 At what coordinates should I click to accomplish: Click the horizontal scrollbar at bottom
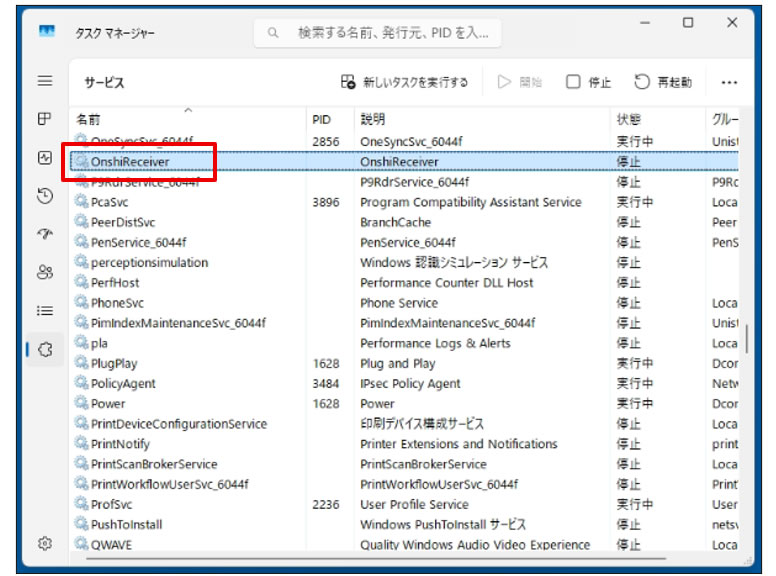click(x=376, y=559)
